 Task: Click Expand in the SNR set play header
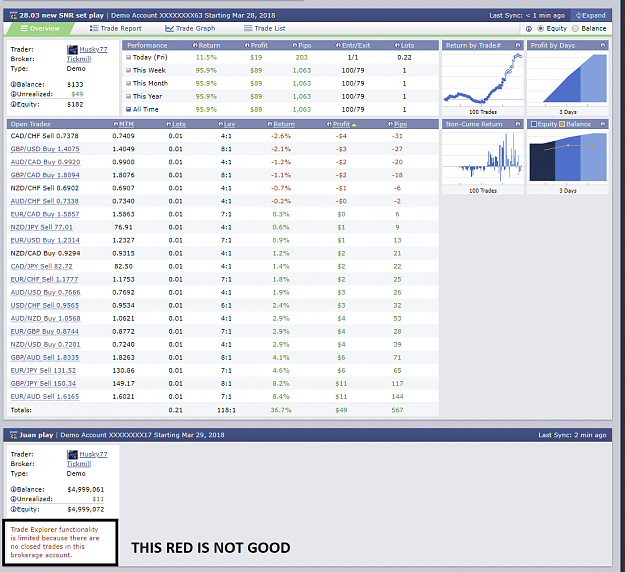591,16
